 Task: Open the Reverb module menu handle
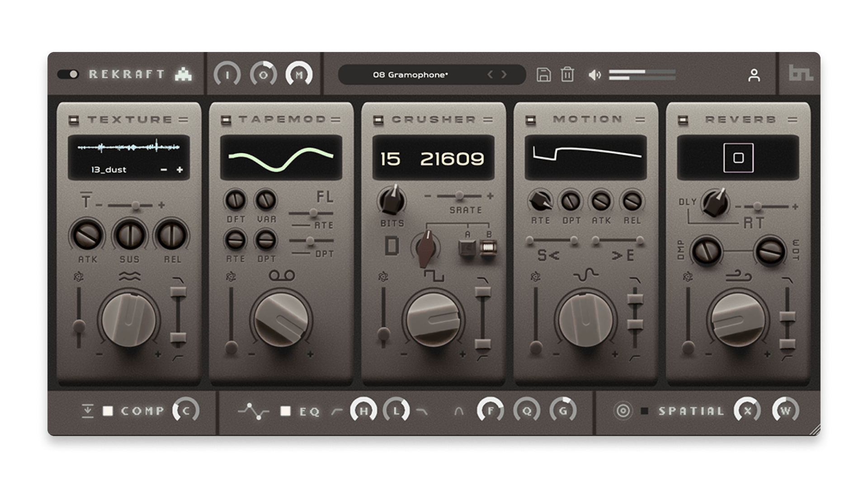(793, 120)
